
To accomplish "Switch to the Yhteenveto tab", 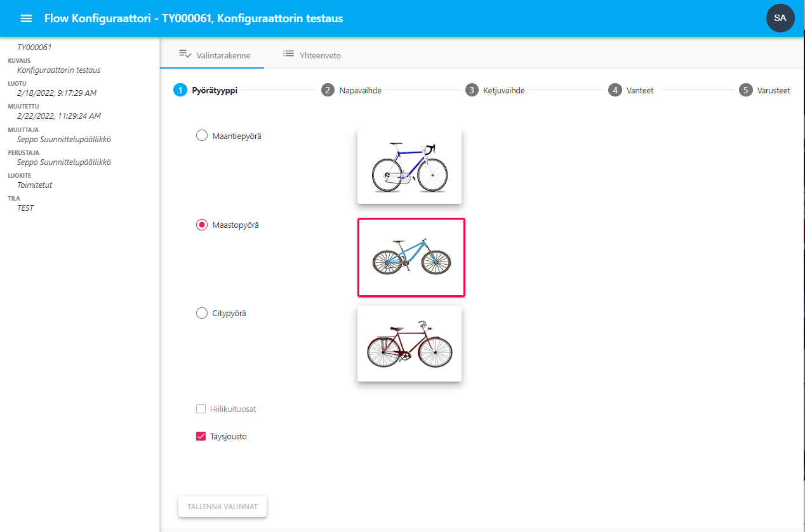I will (x=312, y=55).
